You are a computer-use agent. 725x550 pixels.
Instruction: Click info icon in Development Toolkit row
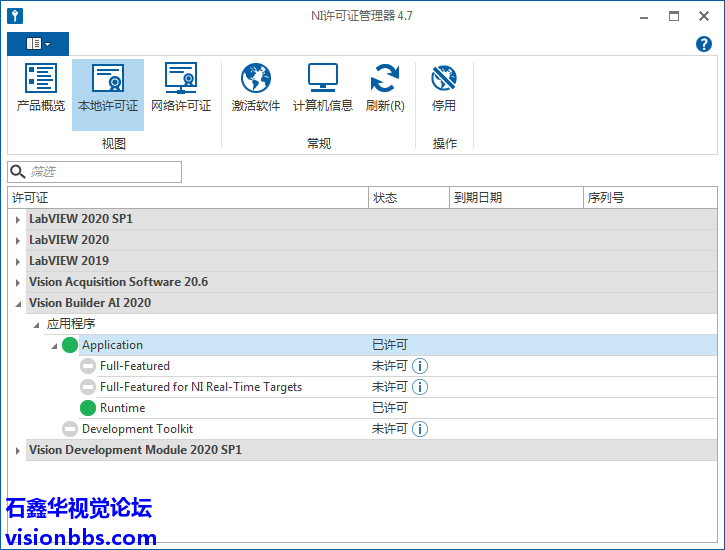tap(420, 429)
